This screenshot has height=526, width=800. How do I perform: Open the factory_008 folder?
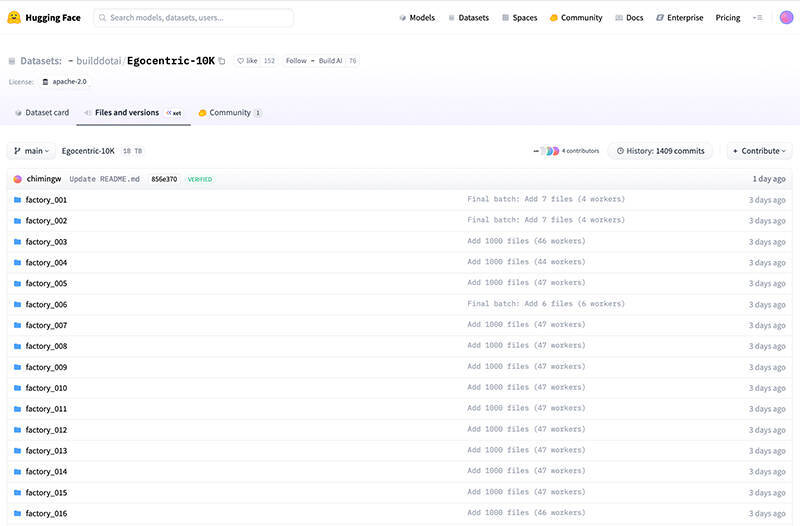[x=46, y=346]
